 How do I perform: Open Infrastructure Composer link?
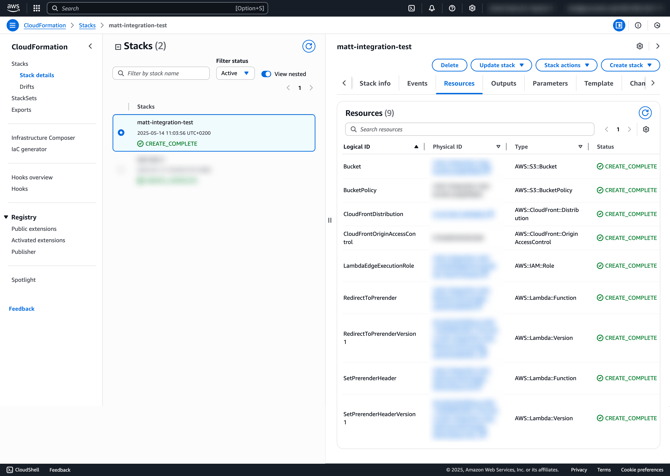(x=43, y=138)
